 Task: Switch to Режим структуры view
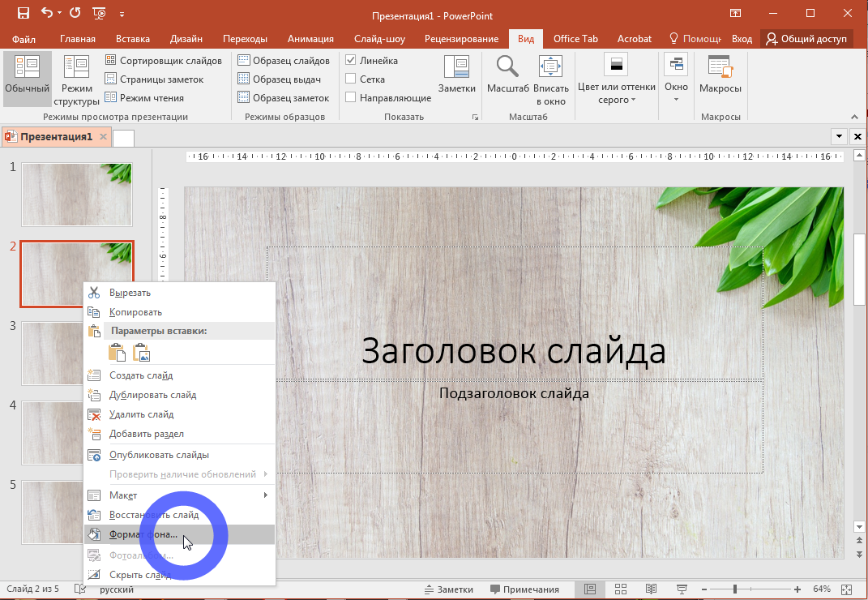coord(77,79)
